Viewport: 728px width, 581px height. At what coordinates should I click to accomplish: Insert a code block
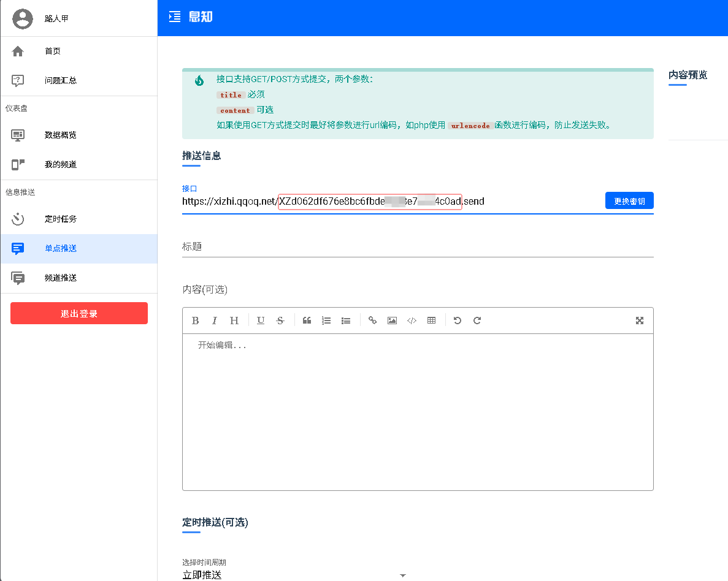[x=411, y=321]
